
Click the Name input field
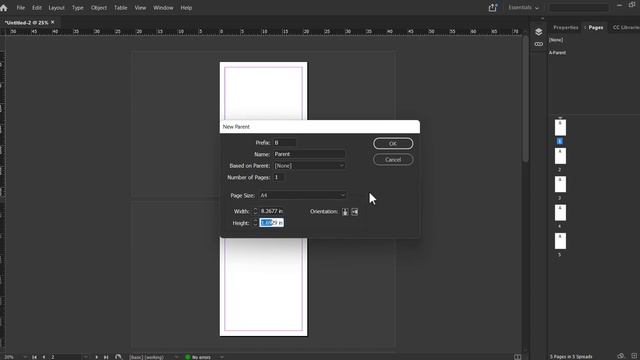coord(309,154)
